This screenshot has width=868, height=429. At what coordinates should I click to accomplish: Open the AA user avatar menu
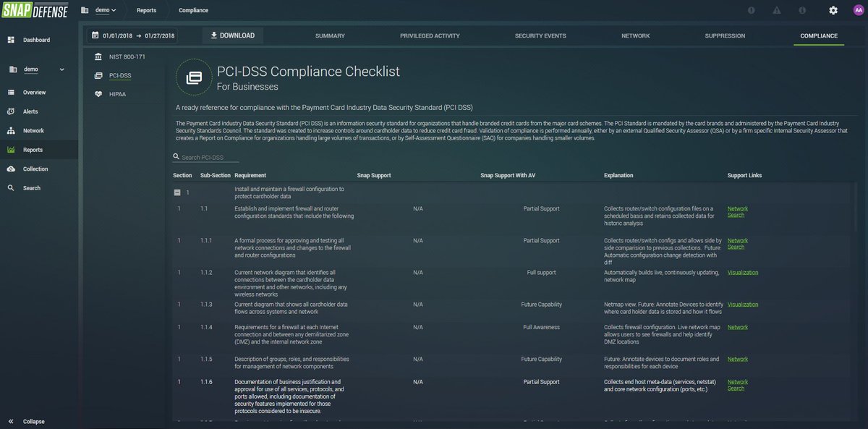point(858,11)
